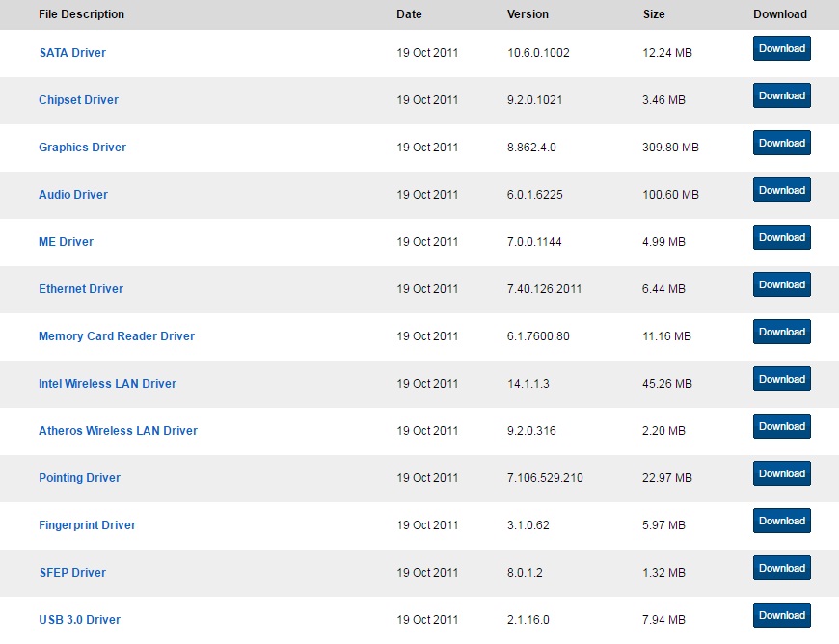Viewport: 839px width, 644px height.
Task: Click the Version column header
Action: [x=528, y=14]
